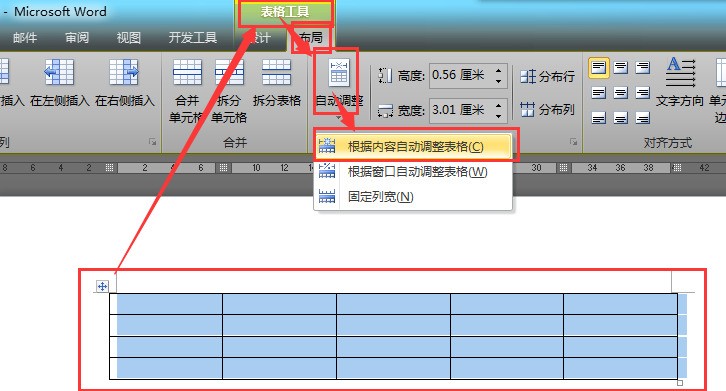Decrease column width with down stepper
This screenshot has height=391, width=726.
pos(499,116)
